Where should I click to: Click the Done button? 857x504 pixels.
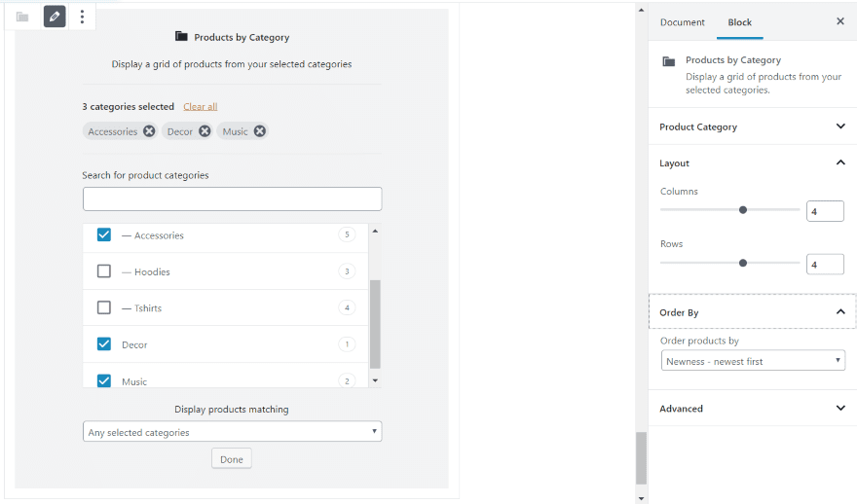pyautogui.click(x=232, y=459)
